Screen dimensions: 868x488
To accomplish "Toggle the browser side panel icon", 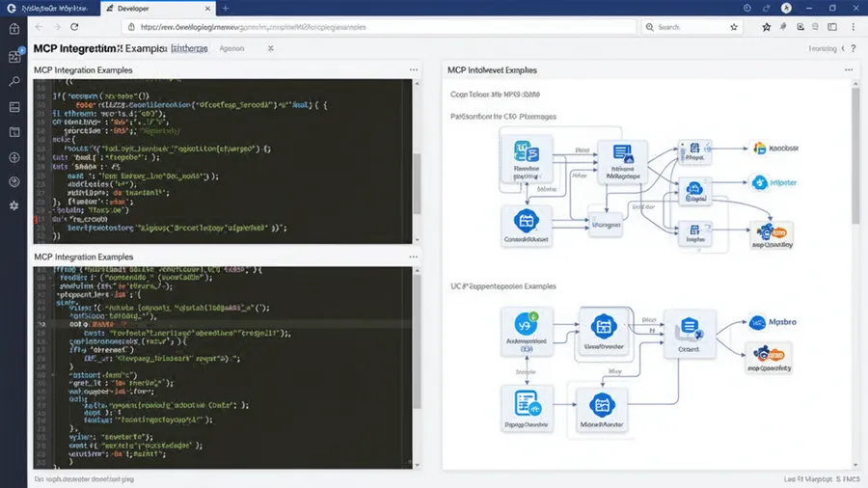I will pos(832,27).
